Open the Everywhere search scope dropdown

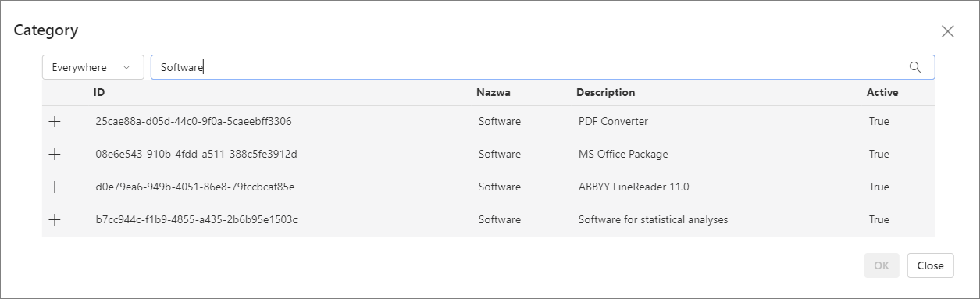pos(93,67)
